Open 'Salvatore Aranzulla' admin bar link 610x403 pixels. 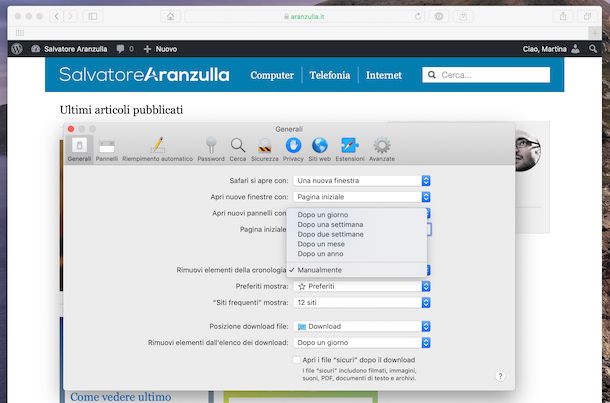(69, 49)
